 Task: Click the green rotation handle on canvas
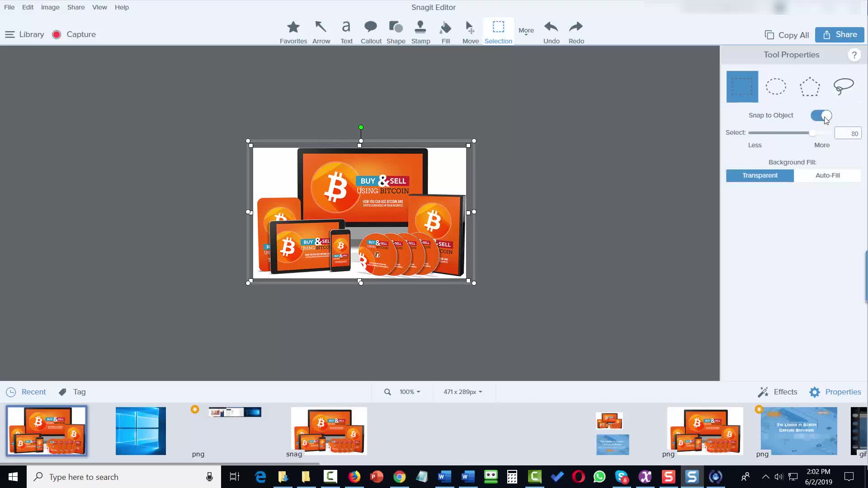click(361, 127)
